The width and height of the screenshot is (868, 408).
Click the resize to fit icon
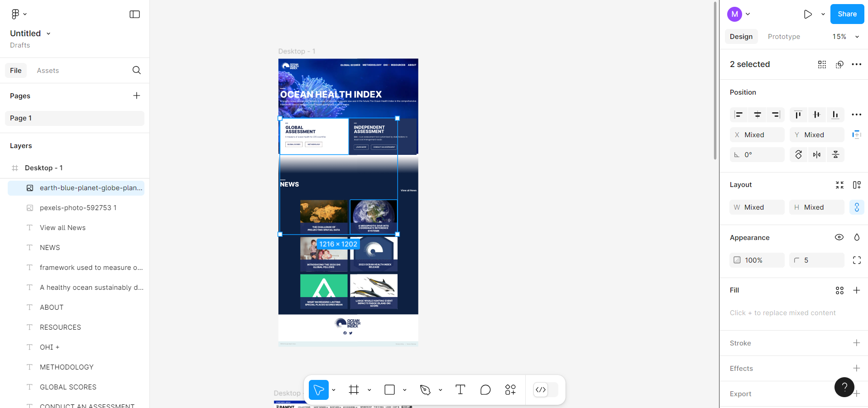point(839,185)
